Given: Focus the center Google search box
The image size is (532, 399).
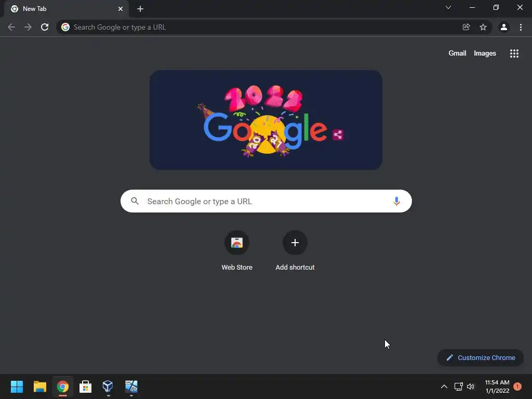Looking at the screenshot, I should click(x=266, y=201).
